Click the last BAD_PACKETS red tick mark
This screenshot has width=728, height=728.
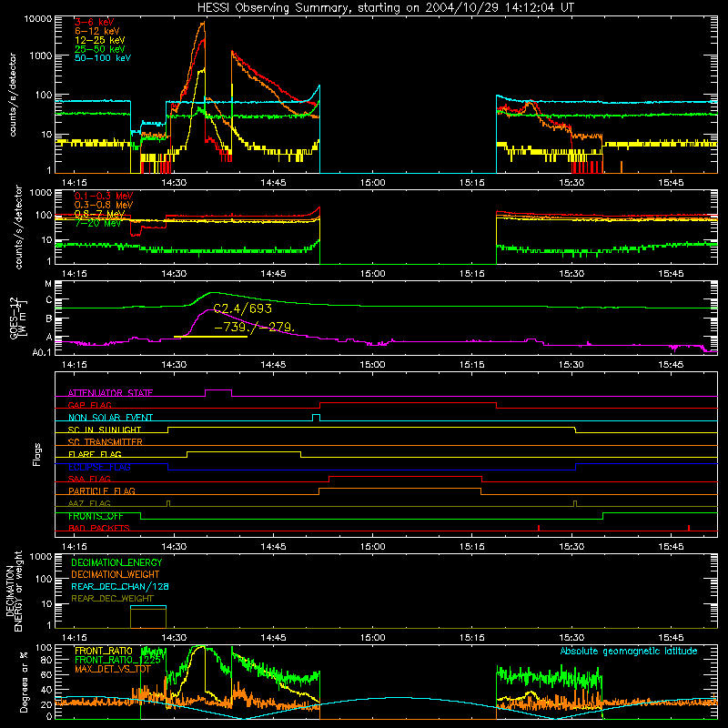(x=689, y=528)
